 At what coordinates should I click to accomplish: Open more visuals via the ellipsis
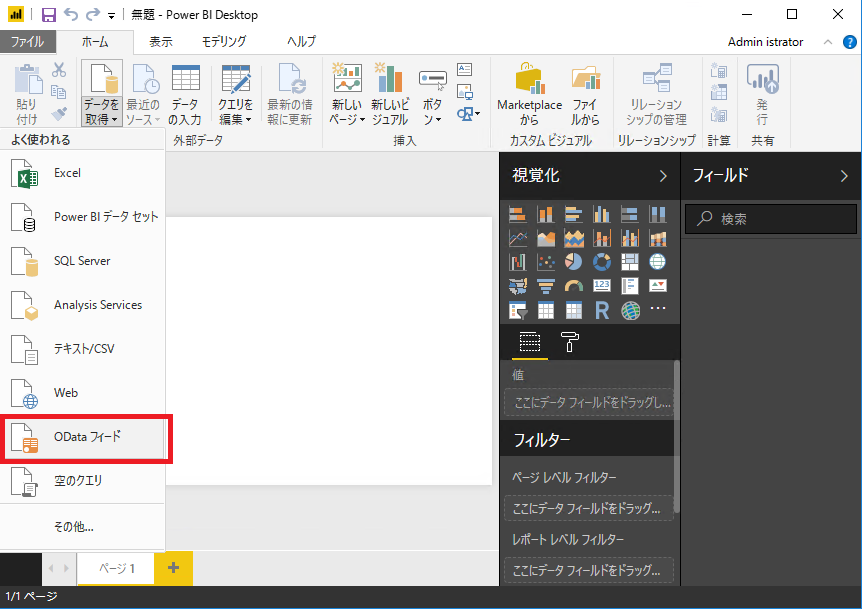pyautogui.click(x=658, y=308)
